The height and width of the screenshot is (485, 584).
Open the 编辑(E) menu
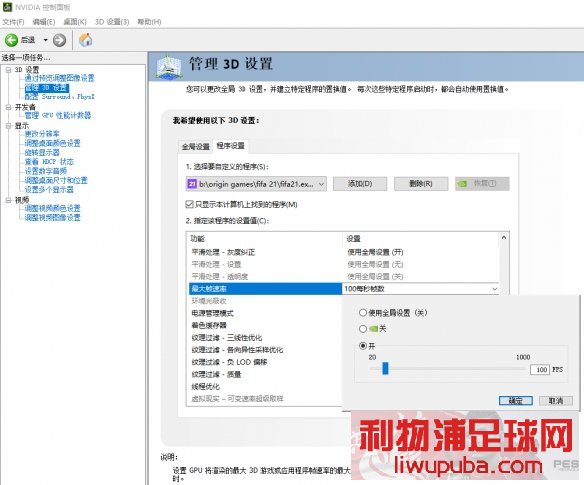pyautogui.click(x=44, y=22)
